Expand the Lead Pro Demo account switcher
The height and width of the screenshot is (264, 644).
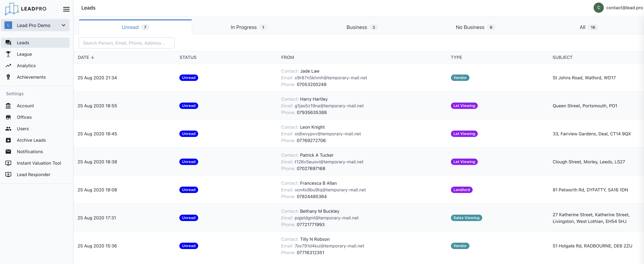pos(64,25)
